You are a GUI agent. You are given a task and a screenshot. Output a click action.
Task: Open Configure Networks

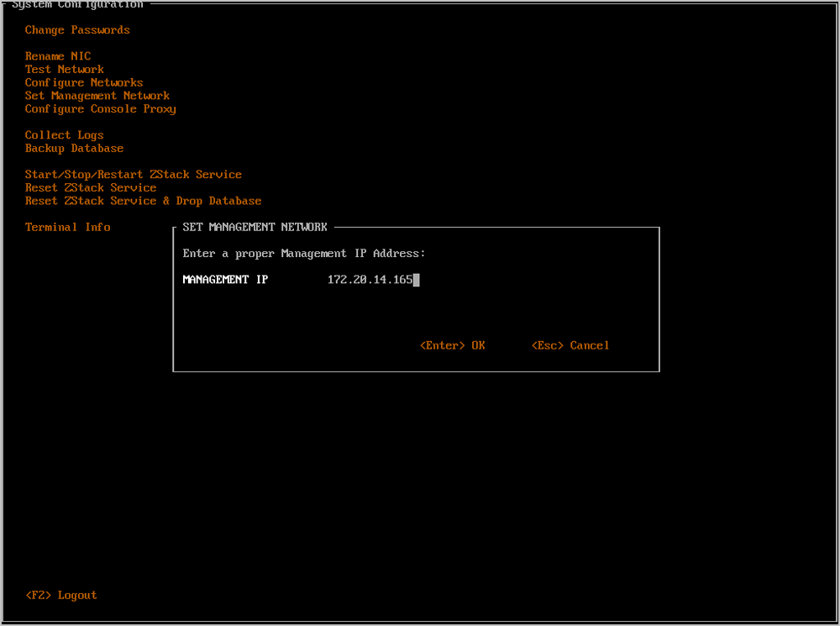click(x=84, y=82)
